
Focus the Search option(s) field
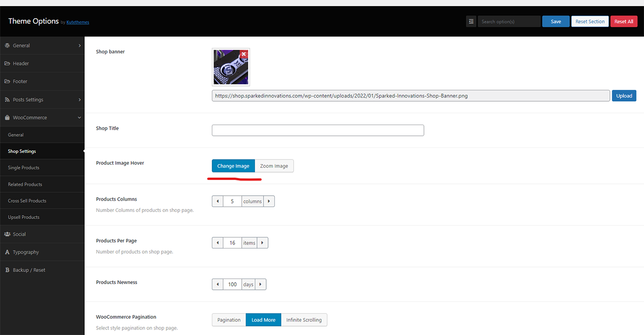pyautogui.click(x=509, y=21)
